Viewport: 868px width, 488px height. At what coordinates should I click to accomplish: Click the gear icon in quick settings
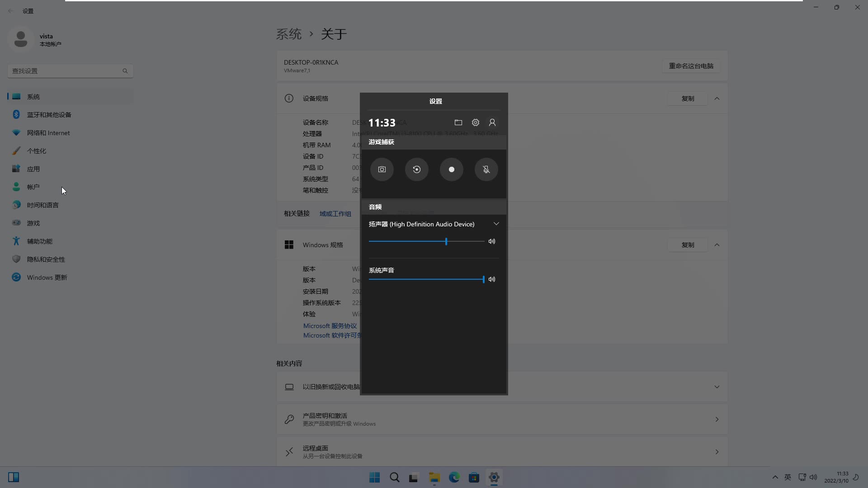click(476, 122)
